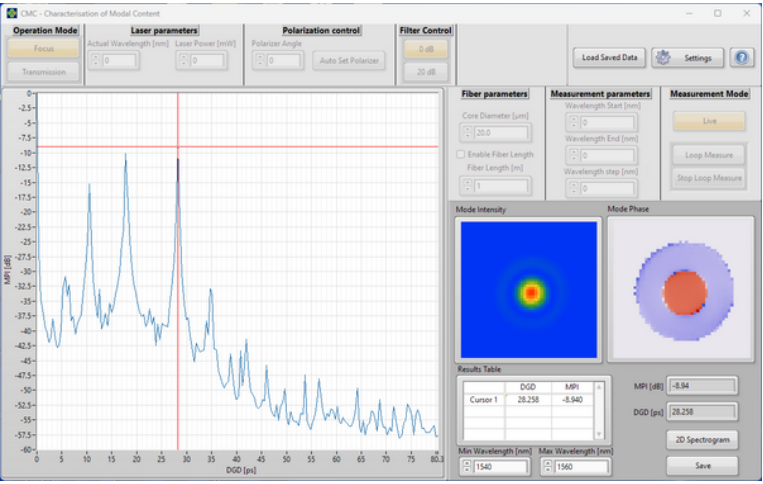Image resolution: width=763 pixels, height=484 pixels.
Task: Open the 2D Spectrogram view
Action: pos(702,439)
